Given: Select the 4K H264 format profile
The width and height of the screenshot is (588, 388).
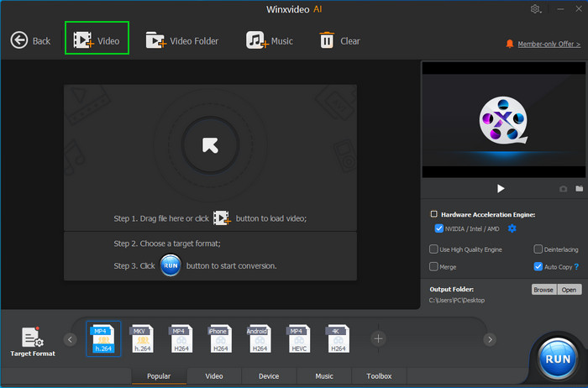Looking at the screenshot, I should (338, 339).
